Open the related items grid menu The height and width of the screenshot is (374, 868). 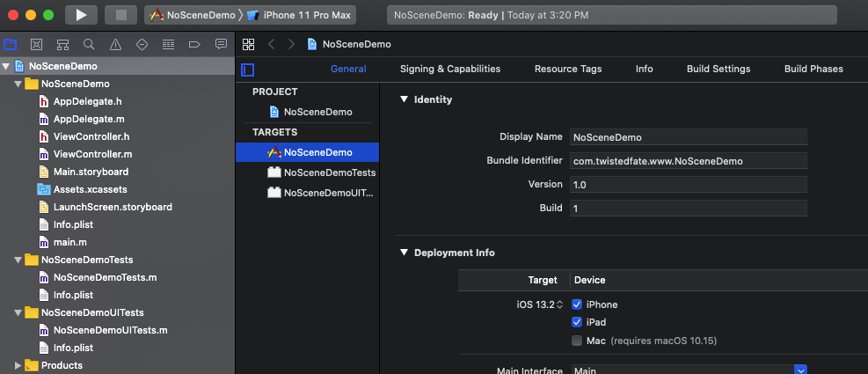(x=249, y=44)
